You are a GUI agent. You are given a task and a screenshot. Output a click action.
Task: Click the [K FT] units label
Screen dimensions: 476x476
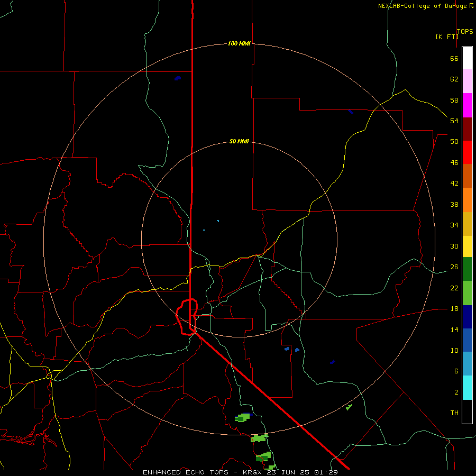tap(447, 37)
